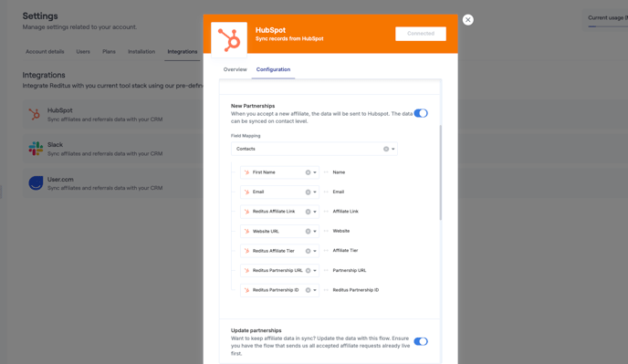Viewport: 628px width, 364px height.
Task: Select the Configuration tab
Action: coord(273,69)
